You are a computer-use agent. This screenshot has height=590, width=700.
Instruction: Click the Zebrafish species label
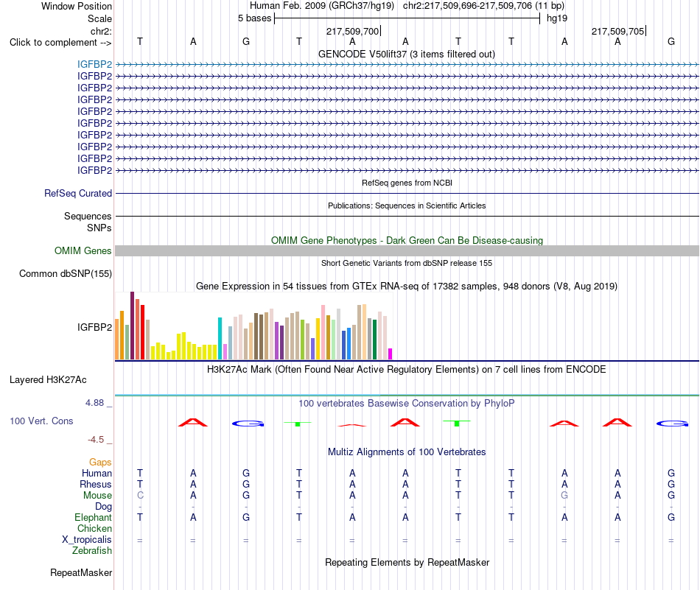(x=92, y=551)
